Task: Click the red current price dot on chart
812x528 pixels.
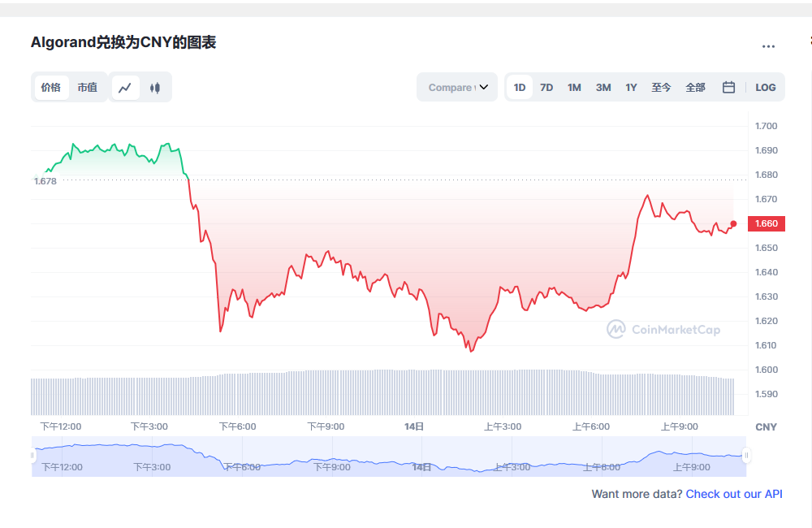Action: pos(733,224)
